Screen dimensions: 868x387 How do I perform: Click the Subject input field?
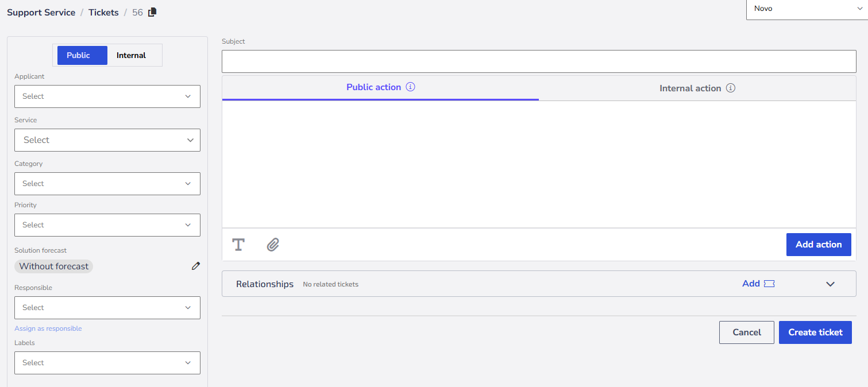539,61
